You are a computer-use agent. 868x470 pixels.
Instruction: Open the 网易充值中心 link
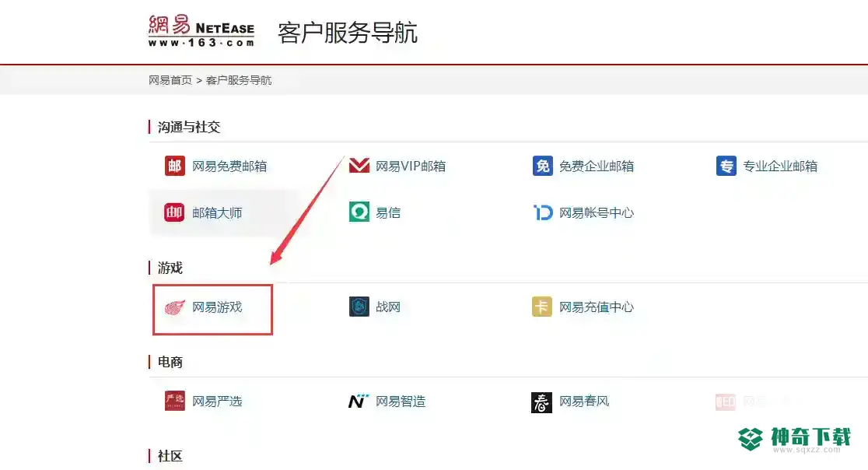click(597, 307)
